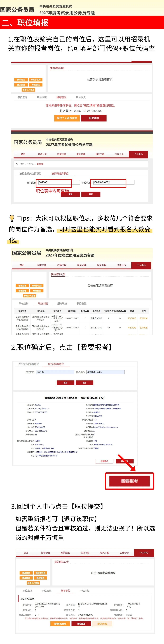Select 职位恢复 tab above 我的职位信息 section
The image size is (164, 644).
click(x=85, y=591)
